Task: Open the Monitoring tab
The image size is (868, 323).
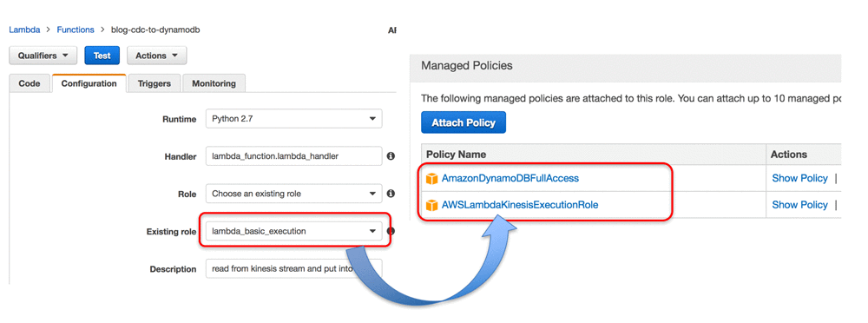Action: 214,83
